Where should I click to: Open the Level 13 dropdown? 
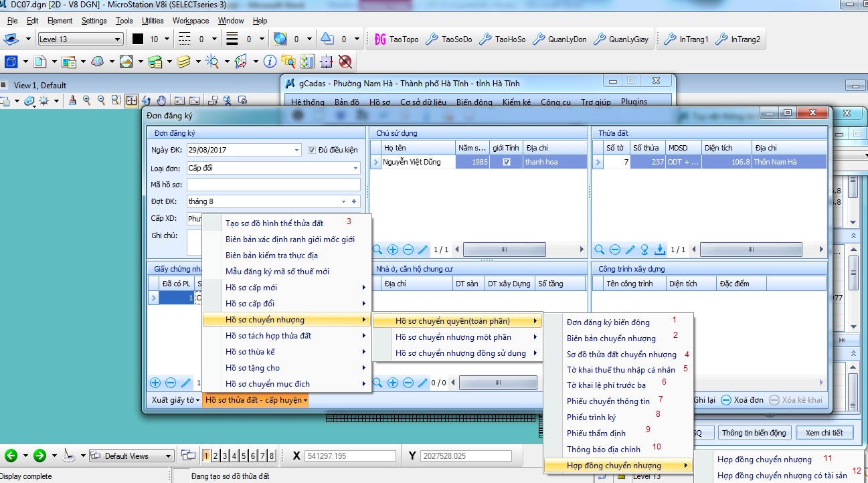click(118, 39)
